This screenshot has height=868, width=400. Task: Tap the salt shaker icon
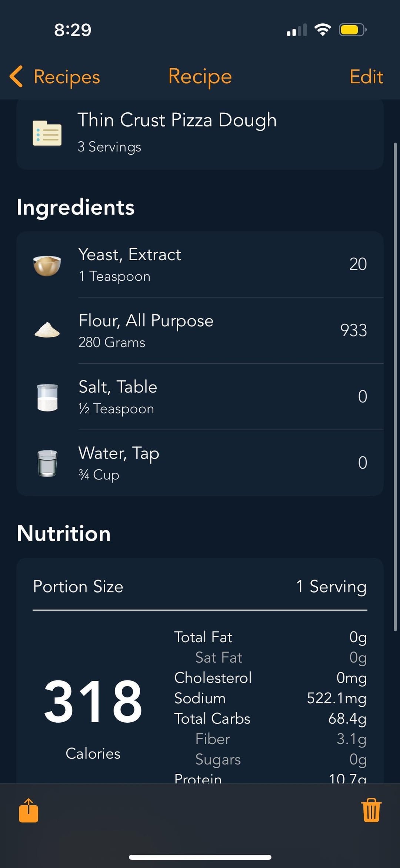(x=47, y=397)
